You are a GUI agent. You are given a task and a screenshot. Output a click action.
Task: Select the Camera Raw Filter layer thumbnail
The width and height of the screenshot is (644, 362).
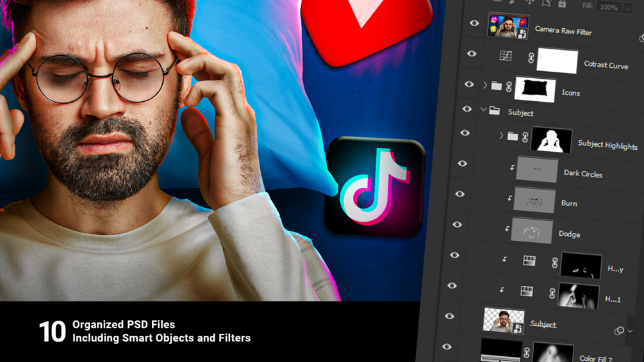click(x=508, y=26)
